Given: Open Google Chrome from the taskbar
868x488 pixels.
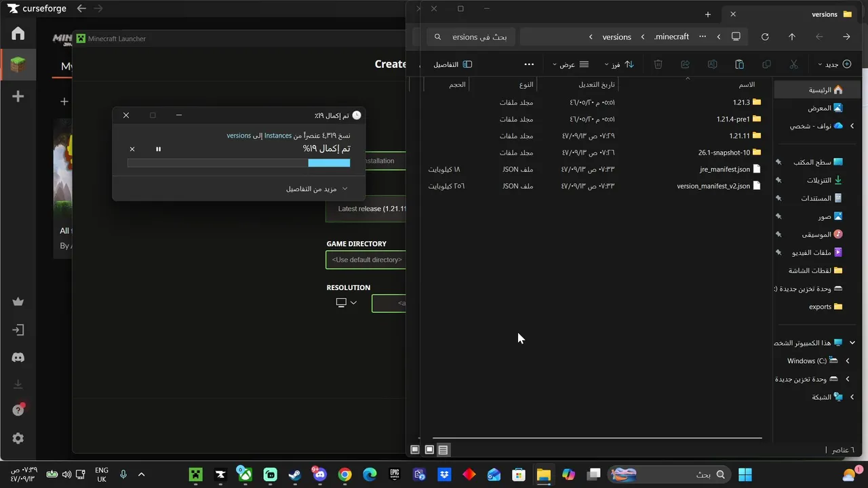Looking at the screenshot, I should 344,474.
